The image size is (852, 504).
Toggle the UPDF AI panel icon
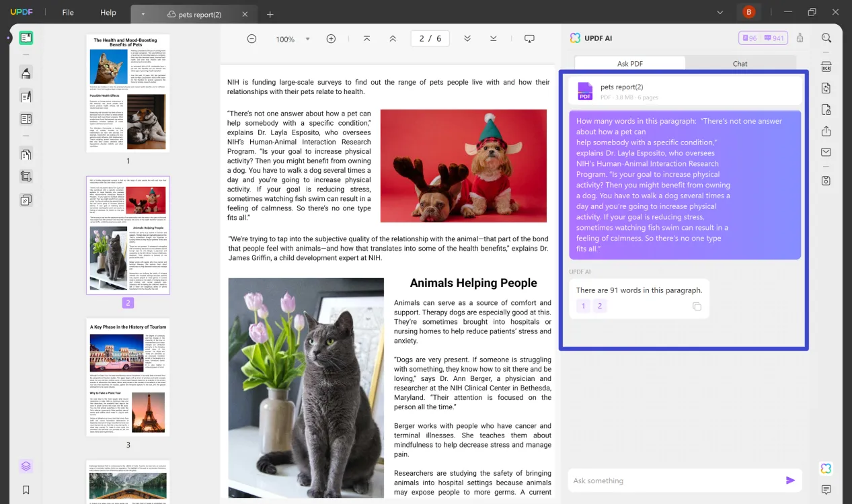pos(826,468)
